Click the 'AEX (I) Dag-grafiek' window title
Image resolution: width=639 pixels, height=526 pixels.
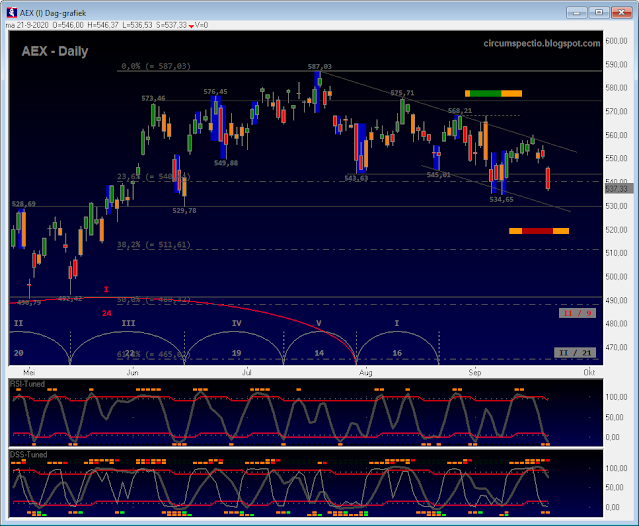(53, 13)
